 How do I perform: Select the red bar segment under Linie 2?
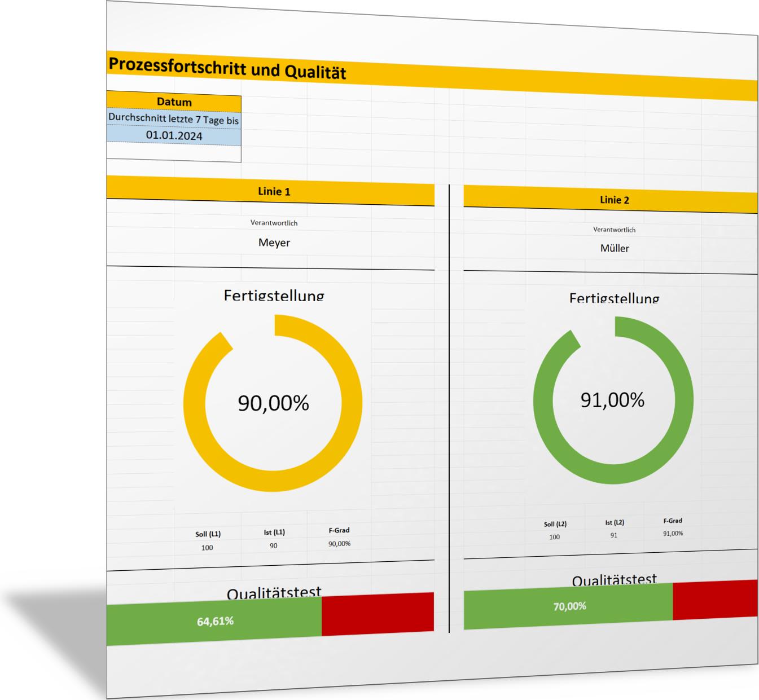[x=714, y=600]
